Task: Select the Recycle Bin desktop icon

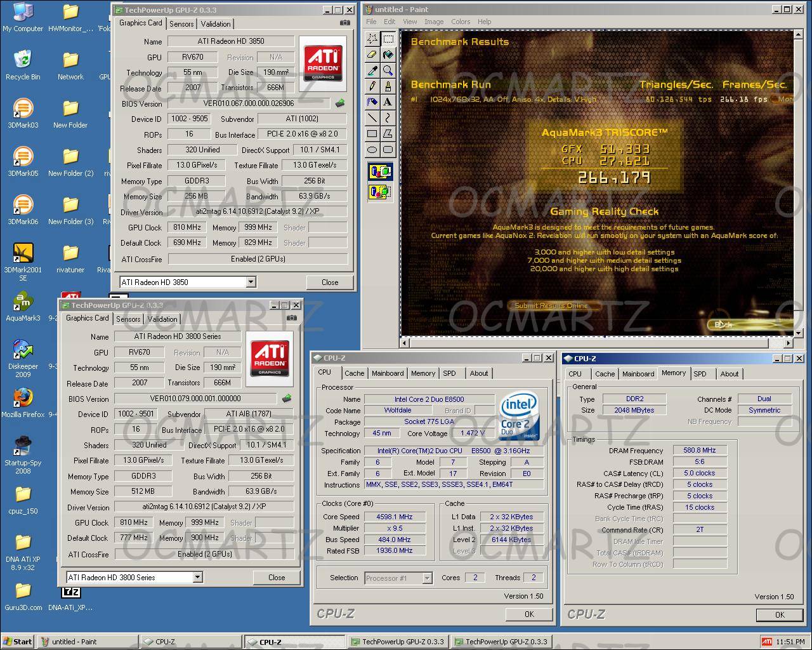Action: [x=23, y=65]
